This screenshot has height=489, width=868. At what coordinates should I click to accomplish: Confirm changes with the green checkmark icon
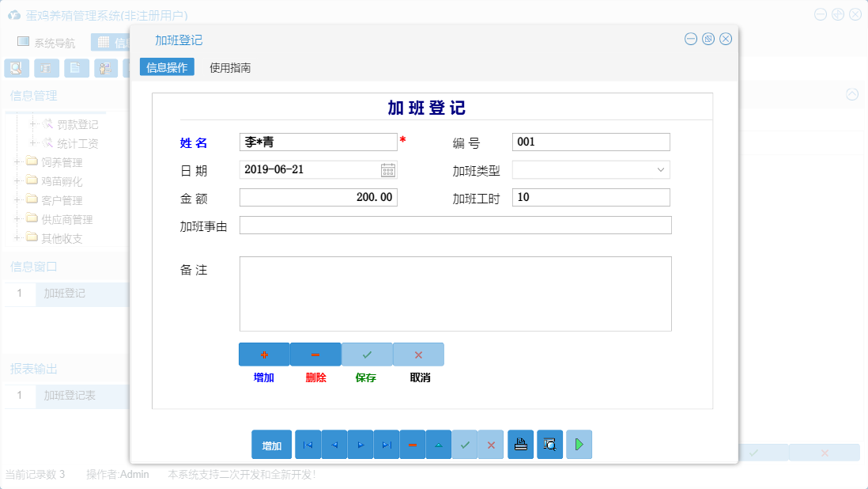point(465,444)
